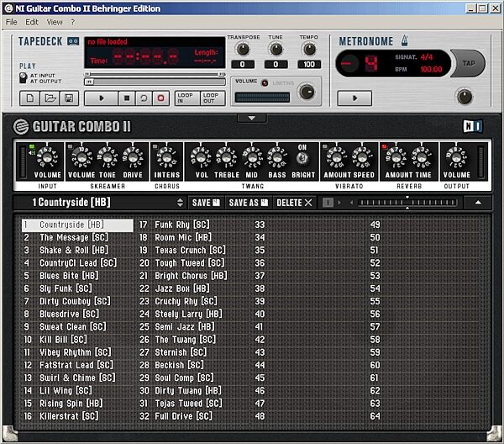
Task: Click the Twang TREBLE knob
Action: point(227,158)
